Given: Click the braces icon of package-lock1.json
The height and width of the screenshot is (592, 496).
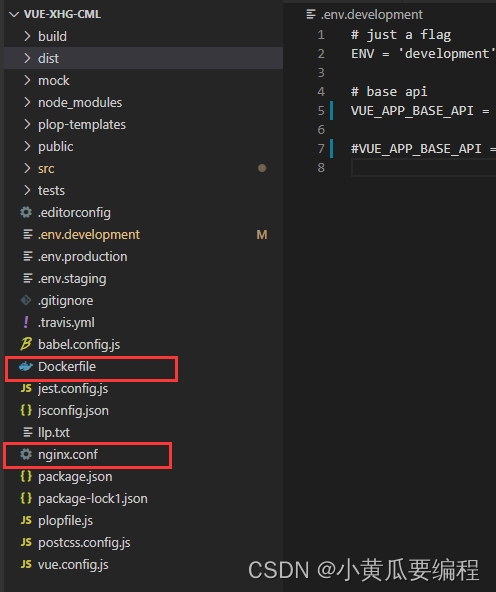Looking at the screenshot, I should pyautogui.click(x=26, y=498).
